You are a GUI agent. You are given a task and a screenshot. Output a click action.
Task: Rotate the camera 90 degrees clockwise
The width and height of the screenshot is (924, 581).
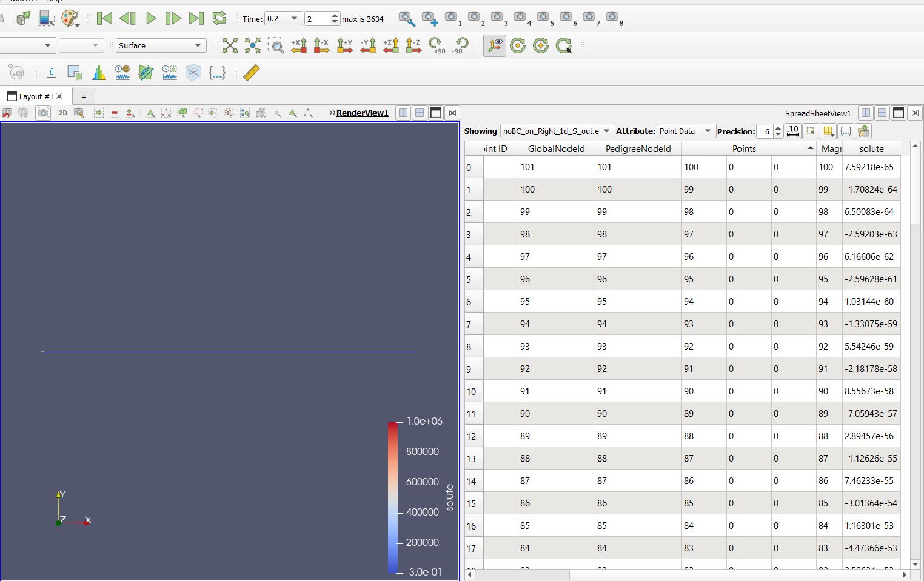[437, 45]
